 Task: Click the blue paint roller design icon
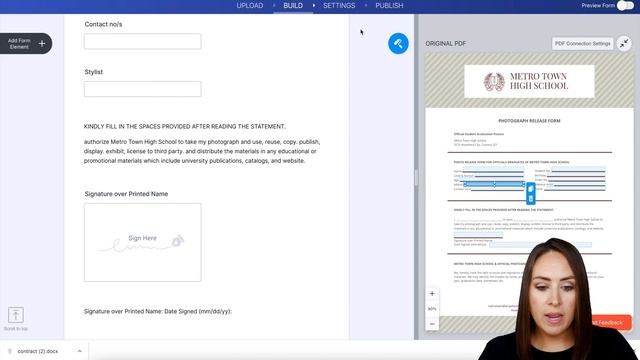pos(398,44)
